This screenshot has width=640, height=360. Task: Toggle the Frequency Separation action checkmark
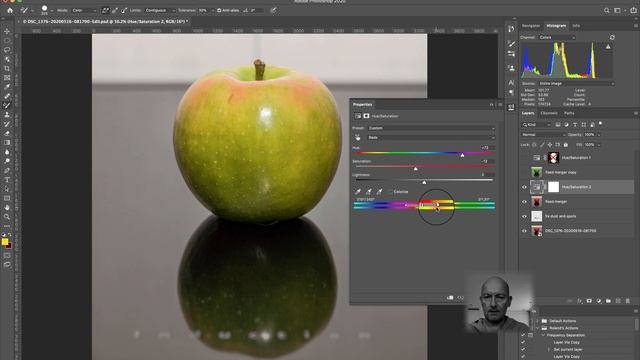click(523, 335)
